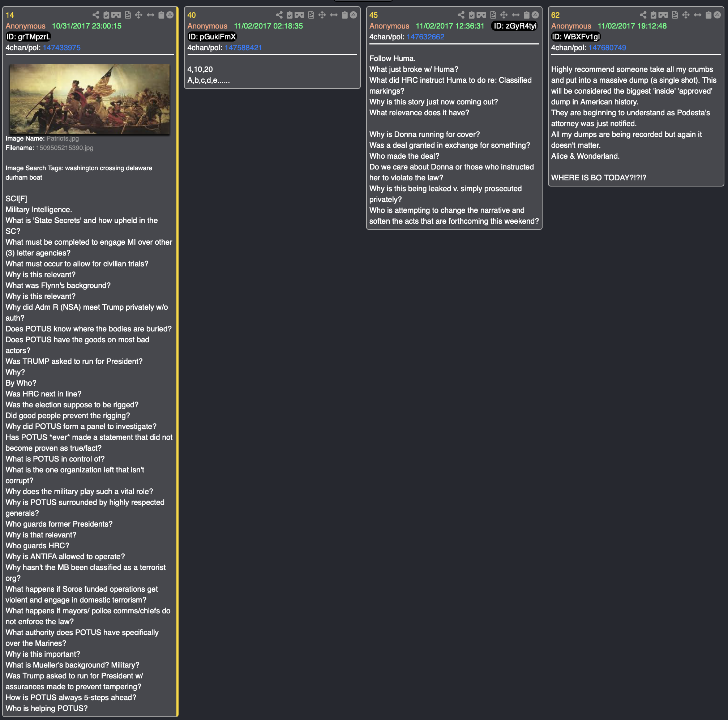Click the text "WHERE IS BO TODAY?!?!?"
Viewport: 728px width, 720px height.
pyautogui.click(x=598, y=178)
